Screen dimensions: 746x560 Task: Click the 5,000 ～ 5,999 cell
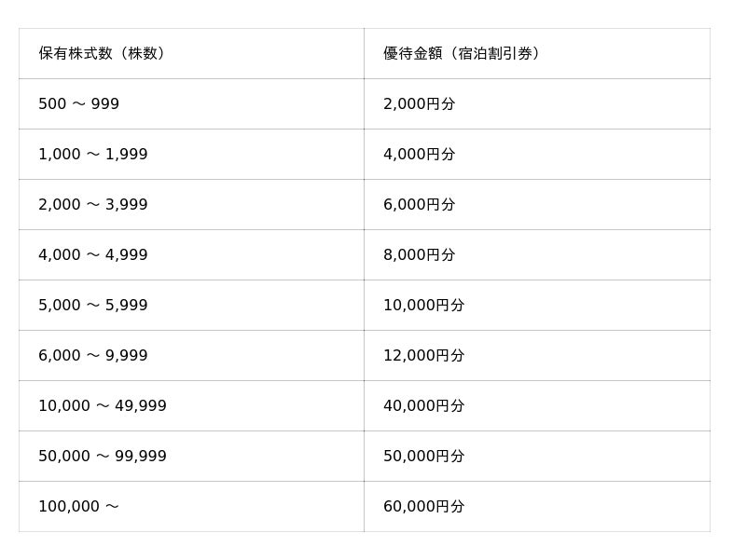click(93, 306)
